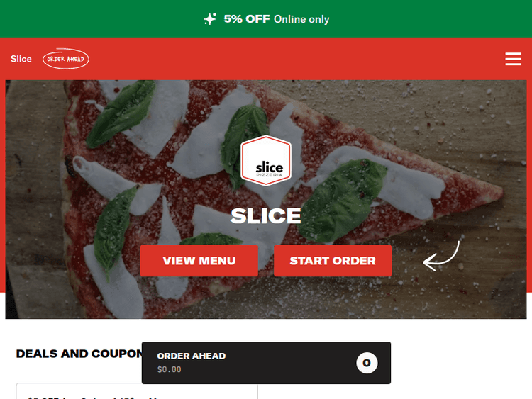Click the Online only banner text
This screenshot has height=399, width=532.
point(301,19)
